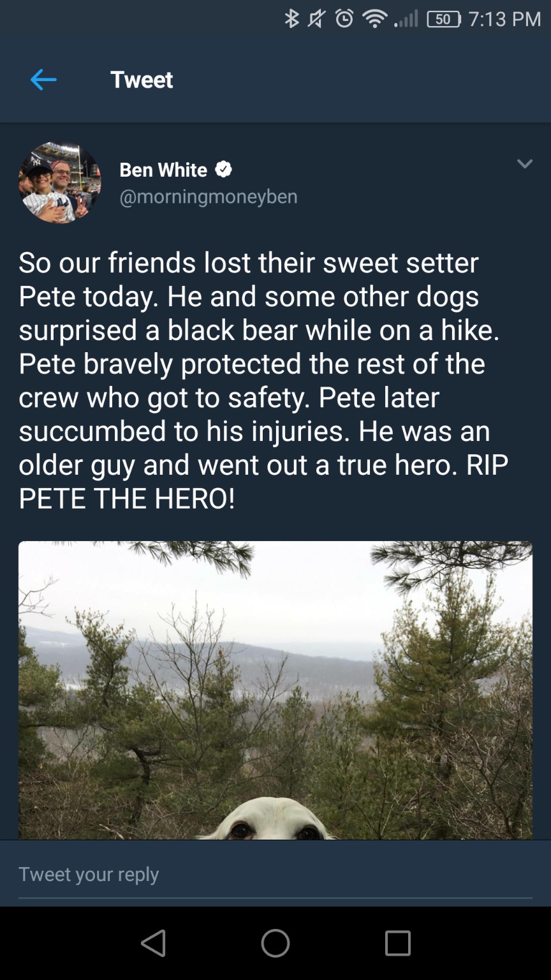Viewport: 551px width, 980px height.
Task: Open Ben White's profile picture
Action: [x=59, y=182]
